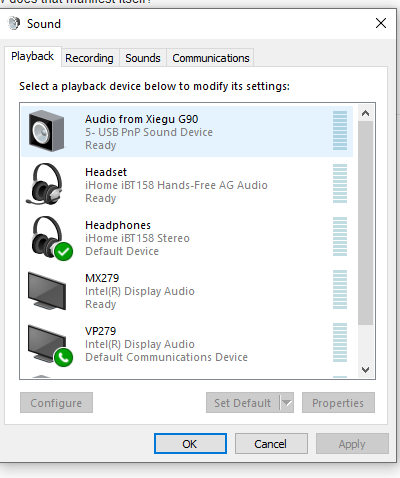Confirm with the OK button
The width and height of the screenshot is (400, 478).
[x=190, y=444]
